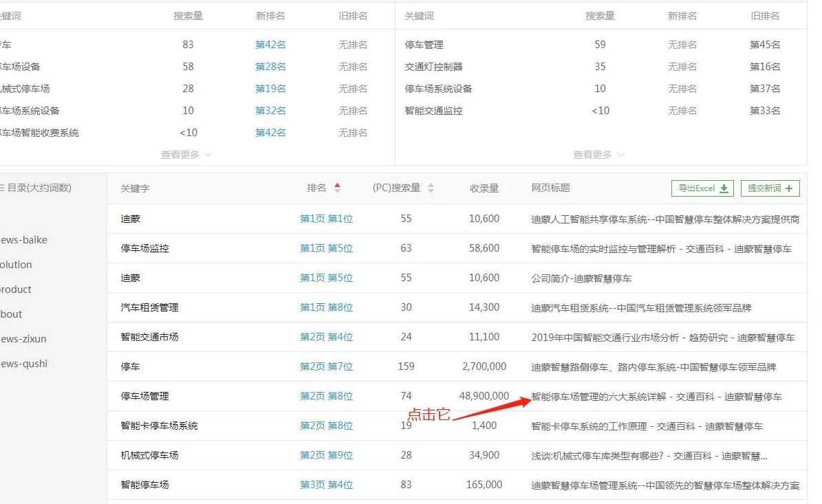Click new rank link 第28名 for 停车场设备

(270, 67)
